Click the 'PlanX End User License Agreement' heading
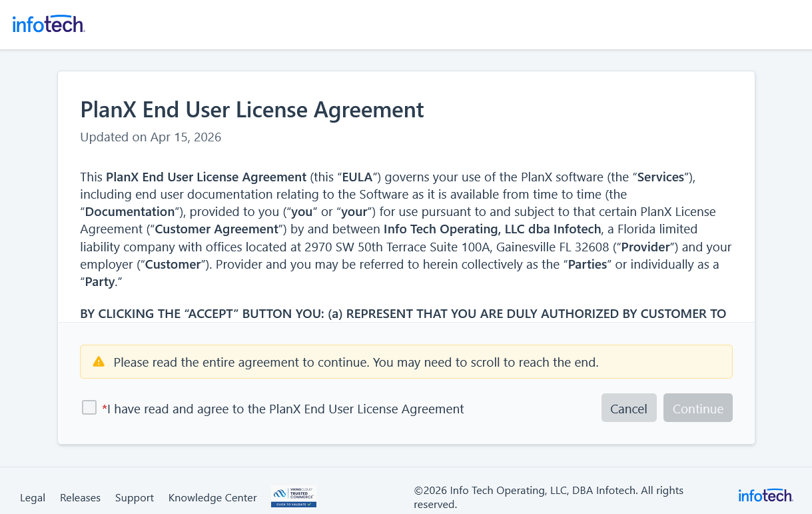The image size is (812, 514). point(252,109)
